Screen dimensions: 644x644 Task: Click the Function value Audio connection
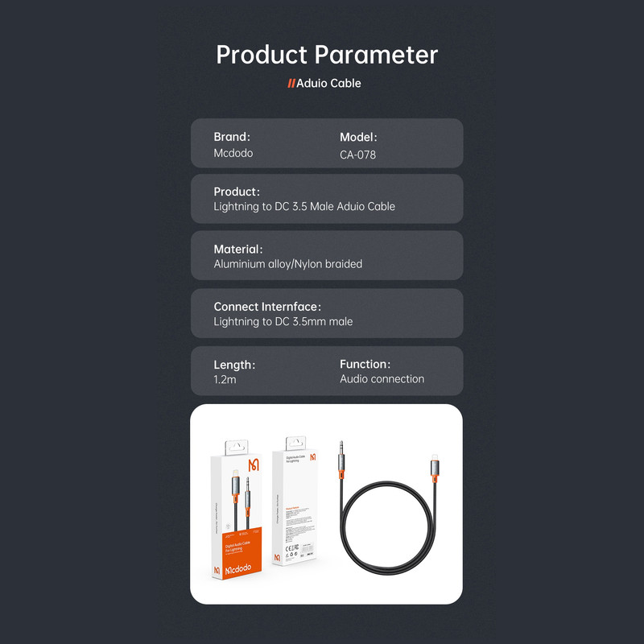(x=382, y=379)
